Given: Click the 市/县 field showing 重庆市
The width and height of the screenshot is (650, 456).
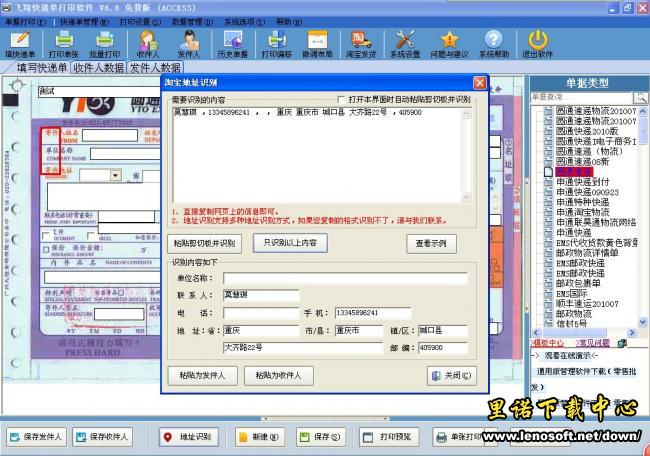Looking at the screenshot, I should point(359,331).
